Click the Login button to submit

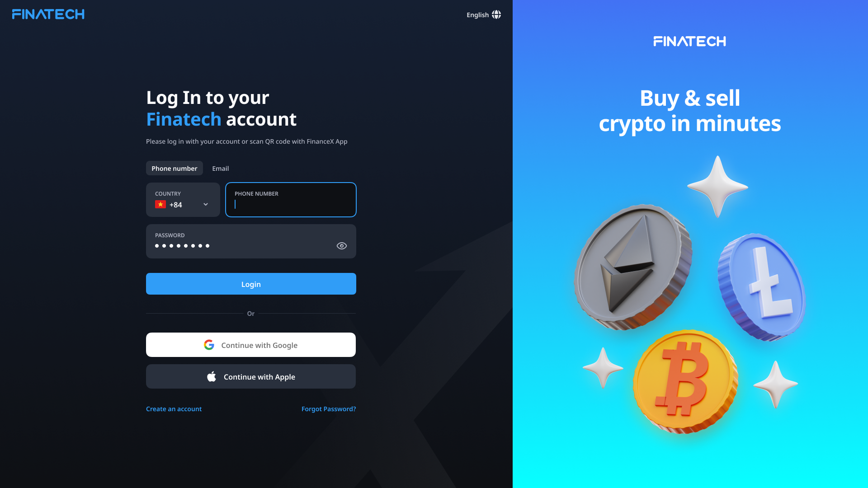click(x=251, y=284)
